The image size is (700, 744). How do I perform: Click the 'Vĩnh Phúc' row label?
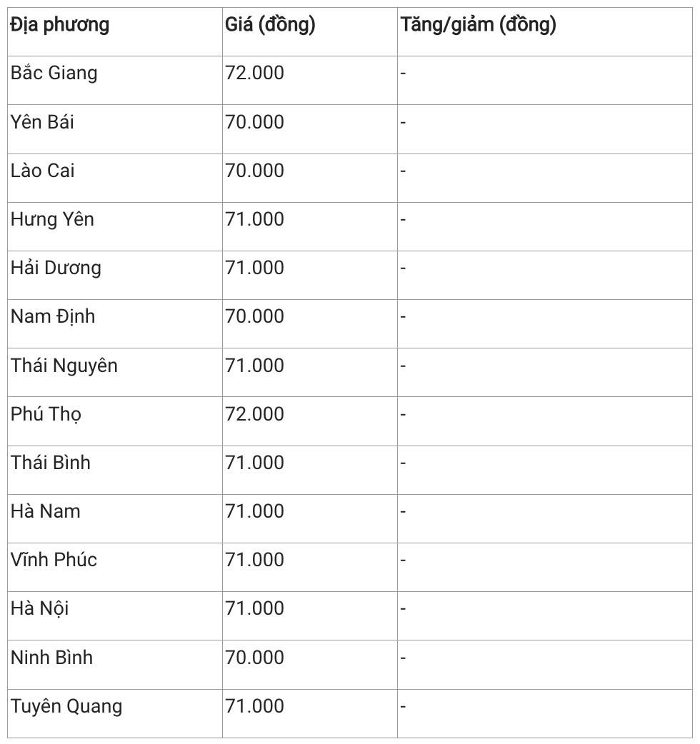click(x=54, y=560)
